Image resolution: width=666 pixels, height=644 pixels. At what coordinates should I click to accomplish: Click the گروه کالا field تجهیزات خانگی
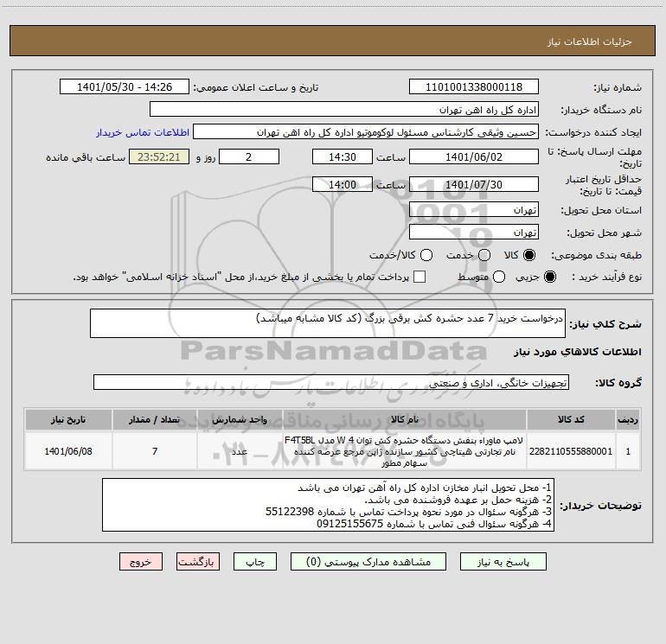[x=331, y=382]
